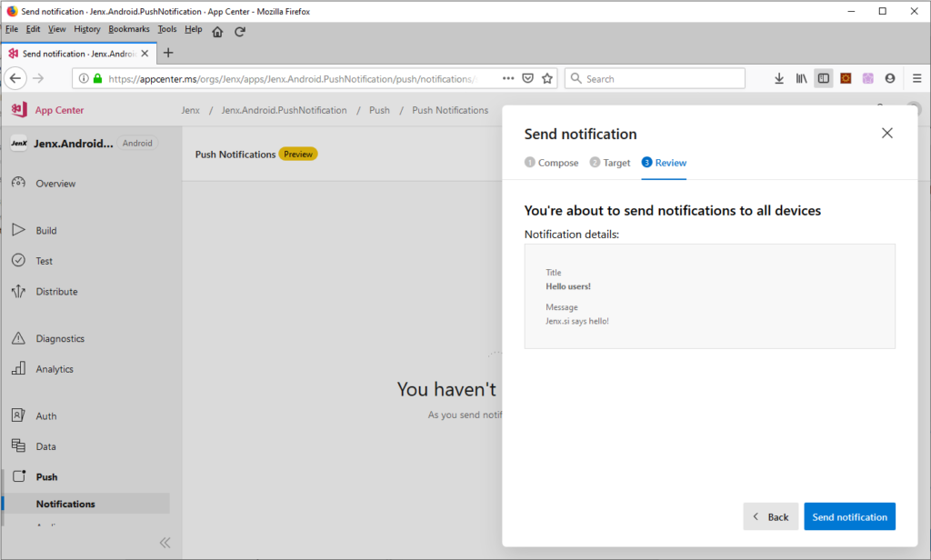Click the purple extension icon in toolbar
Viewport: 931px width, 560px height.
pos(868,78)
